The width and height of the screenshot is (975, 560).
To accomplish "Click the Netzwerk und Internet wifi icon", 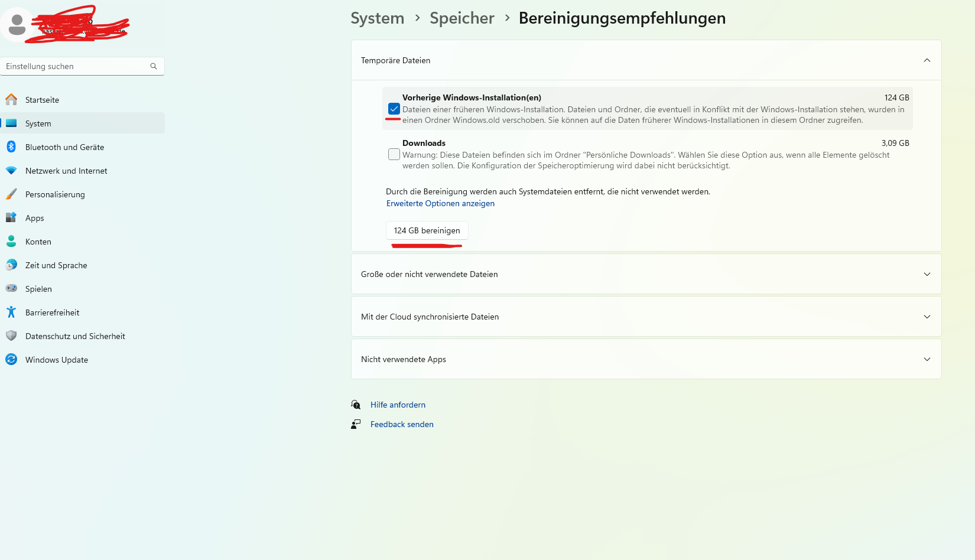I will 11,170.
